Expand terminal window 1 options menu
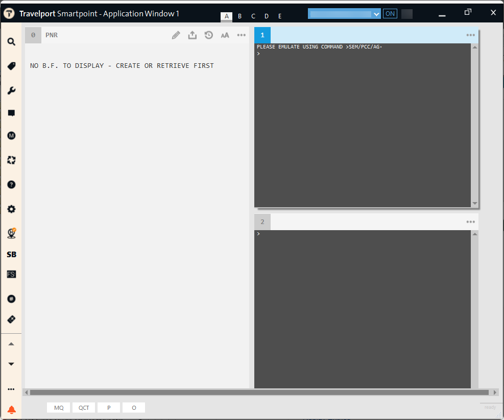Image resolution: width=504 pixels, height=420 pixels. [470, 35]
